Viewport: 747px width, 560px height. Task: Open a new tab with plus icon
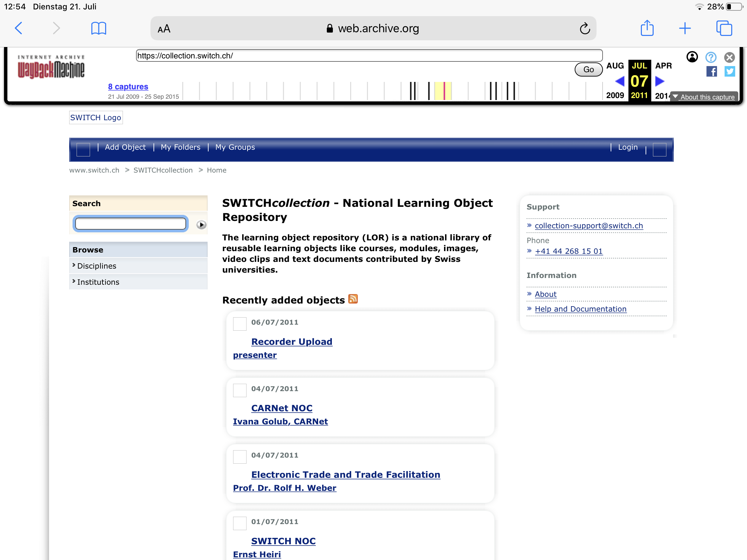(x=685, y=28)
